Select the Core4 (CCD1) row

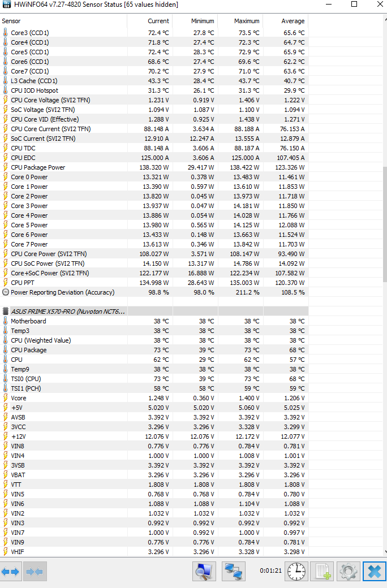click(154, 42)
